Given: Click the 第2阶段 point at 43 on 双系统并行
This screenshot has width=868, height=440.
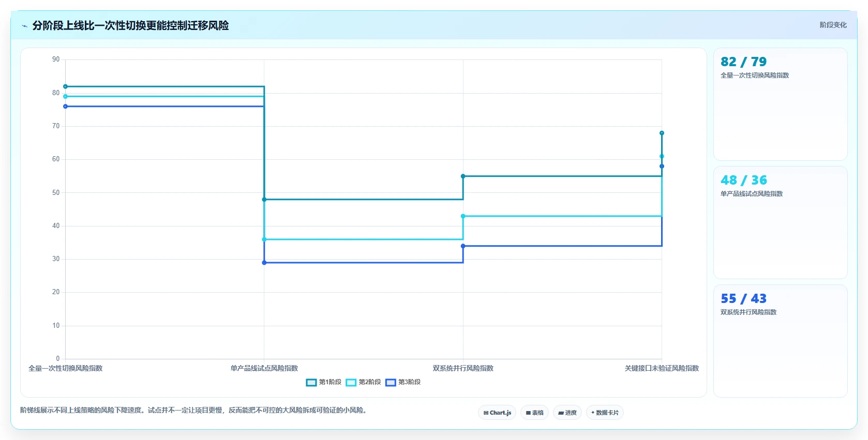Looking at the screenshot, I should pyautogui.click(x=463, y=216).
